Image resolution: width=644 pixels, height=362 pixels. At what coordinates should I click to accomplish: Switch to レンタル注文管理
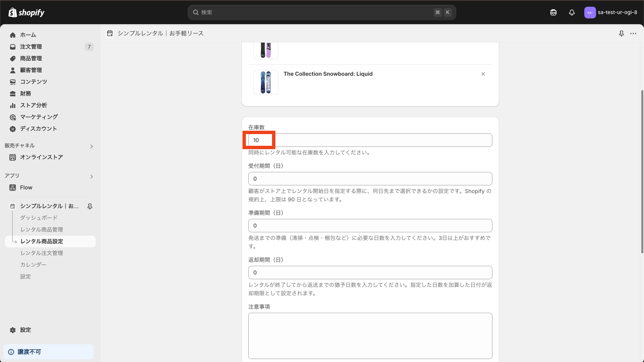pos(41,253)
